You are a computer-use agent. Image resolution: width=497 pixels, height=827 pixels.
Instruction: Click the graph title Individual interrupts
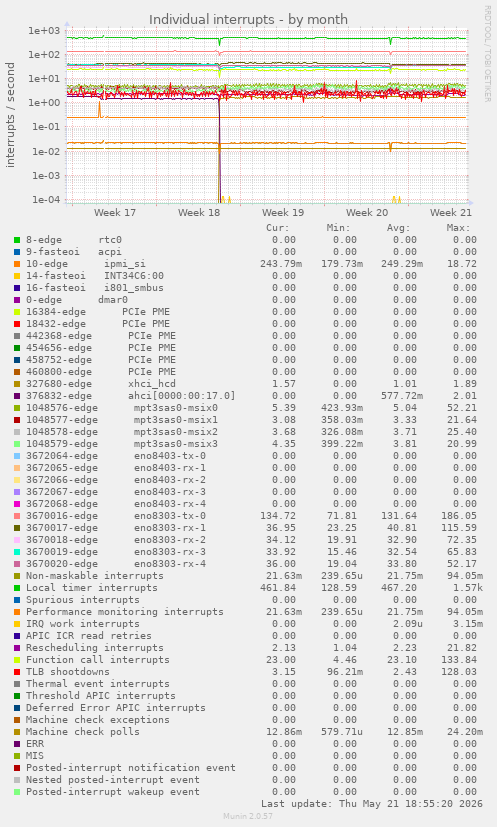(248, 20)
